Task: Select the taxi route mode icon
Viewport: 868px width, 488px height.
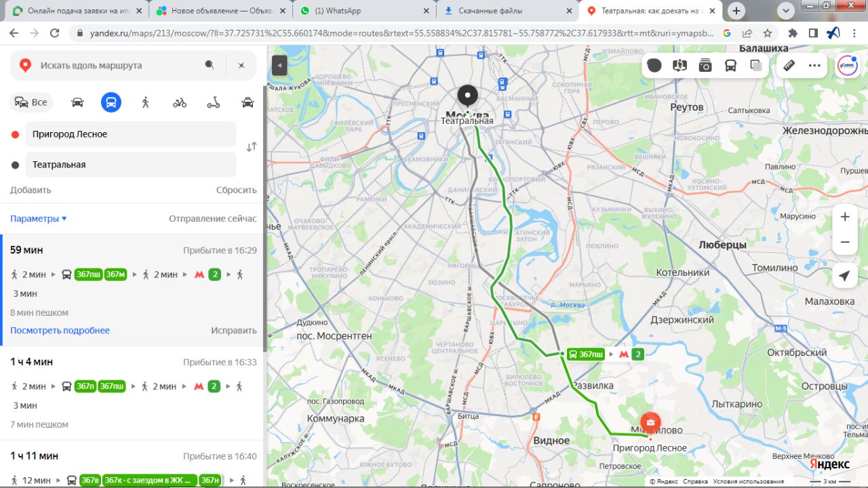Action: pos(248,102)
